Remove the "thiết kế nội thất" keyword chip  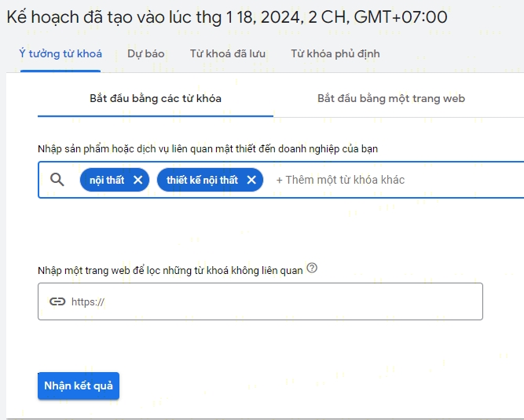(x=251, y=180)
